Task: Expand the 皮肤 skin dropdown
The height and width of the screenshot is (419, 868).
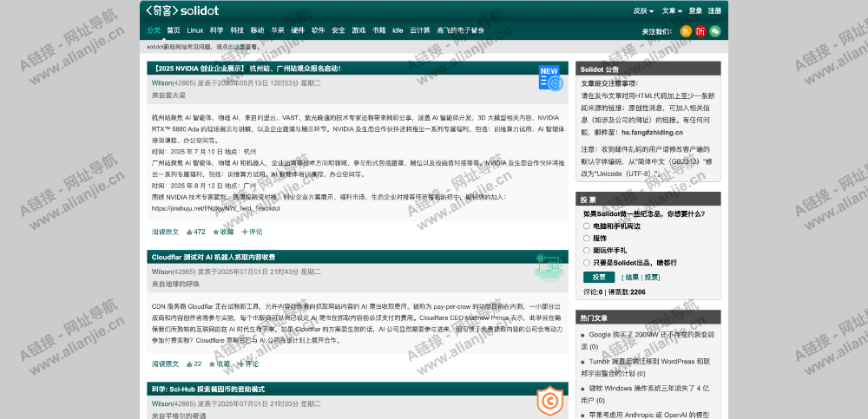Action: (643, 10)
